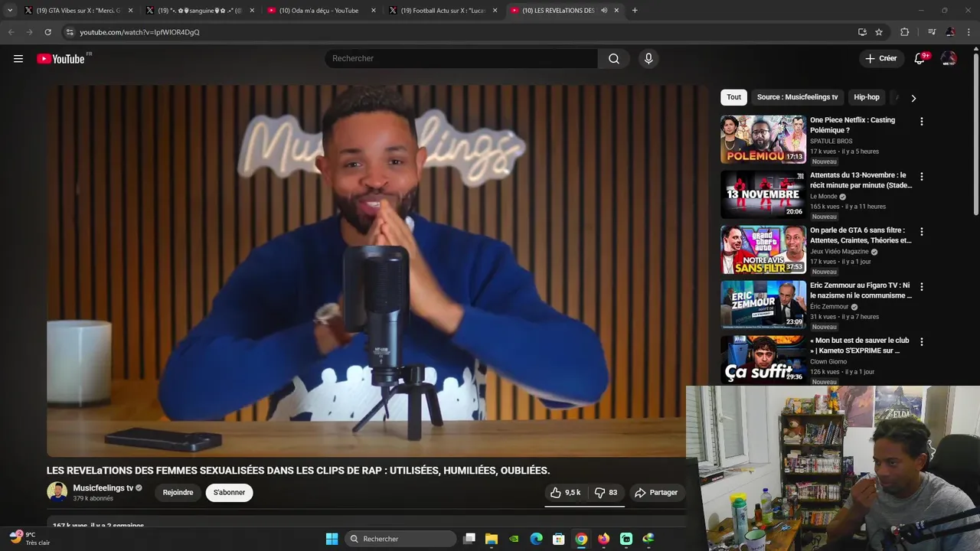This screenshot has width=980, height=551.
Task: Switch to the Football Actu sur X tab
Action: tap(443, 11)
